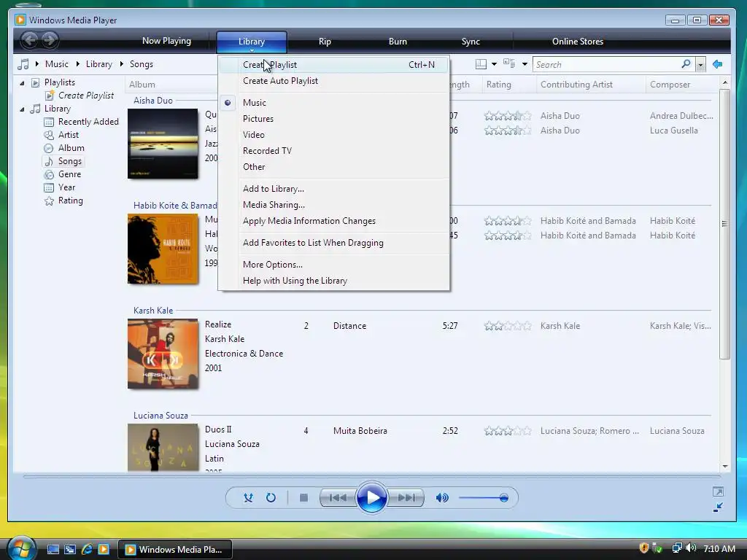This screenshot has height=560, width=747.
Task: Open Genre view in sidebar
Action: tap(69, 175)
